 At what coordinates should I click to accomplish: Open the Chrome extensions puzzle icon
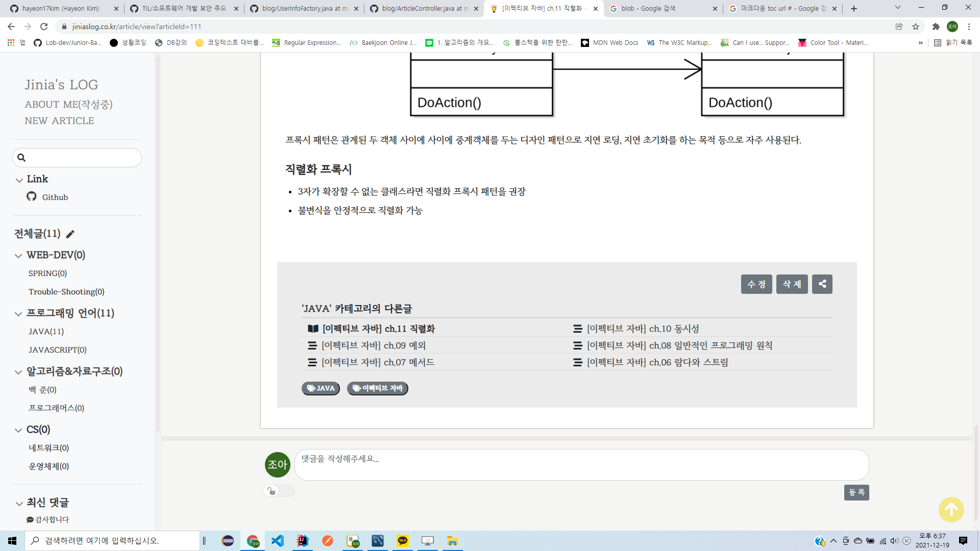(936, 27)
